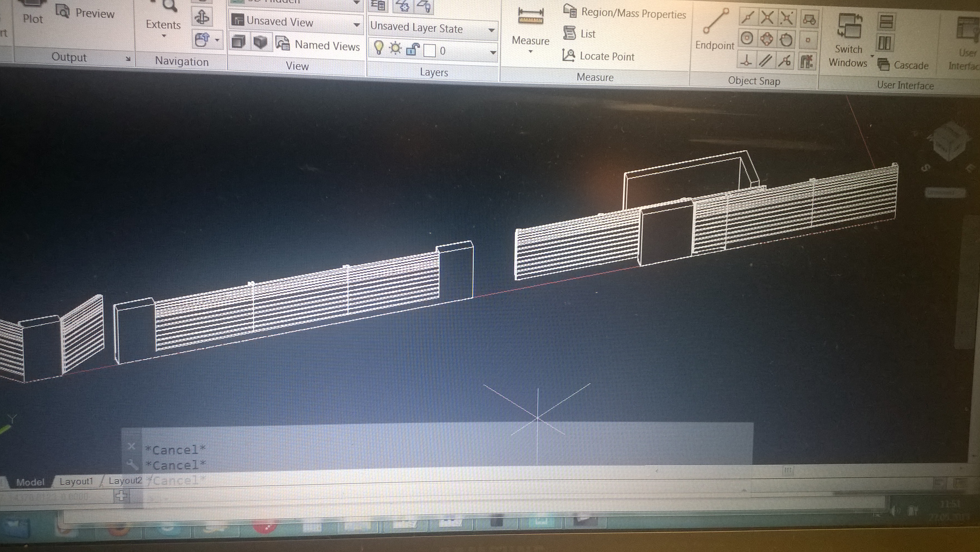This screenshot has height=552, width=980.
Task: Open the Measure dropdown arrow
Action: (x=530, y=51)
